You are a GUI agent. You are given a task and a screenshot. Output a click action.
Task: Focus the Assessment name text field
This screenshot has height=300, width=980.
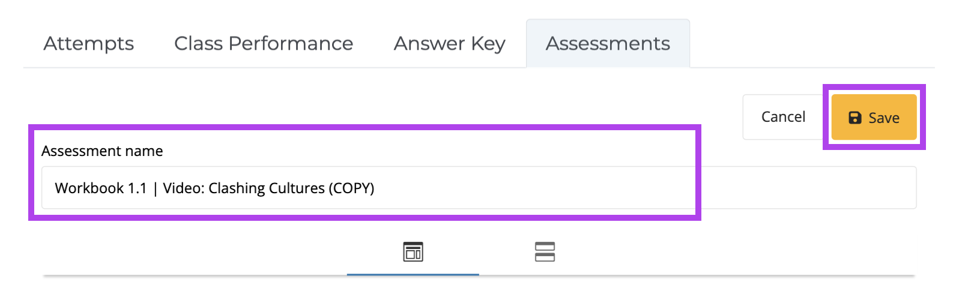click(479, 188)
